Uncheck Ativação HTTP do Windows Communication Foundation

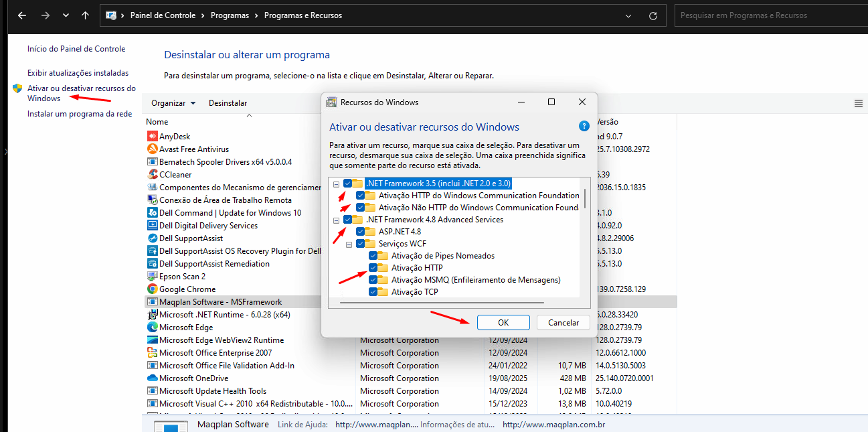point(361,196)
